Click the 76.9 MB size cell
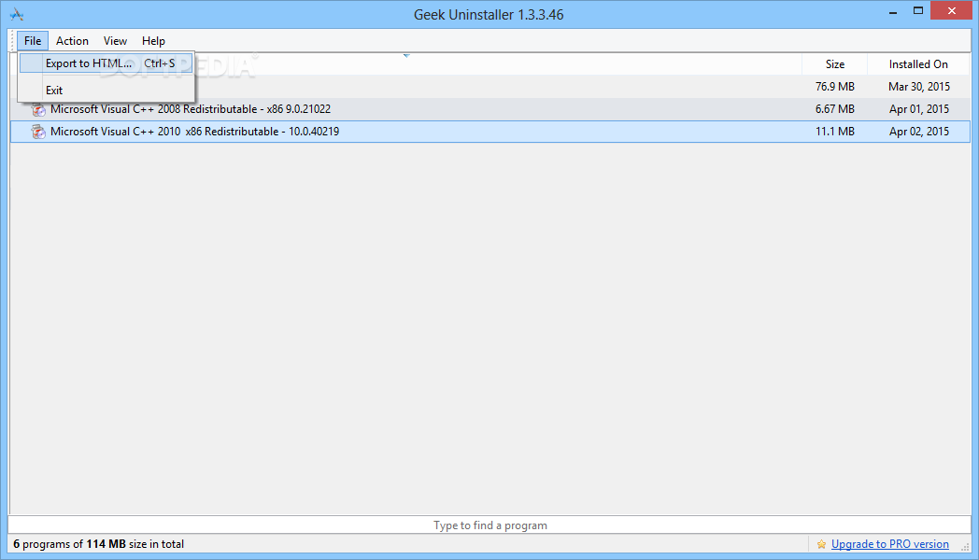The height and width of the screenshot is (560, 979). pos(835,87)
